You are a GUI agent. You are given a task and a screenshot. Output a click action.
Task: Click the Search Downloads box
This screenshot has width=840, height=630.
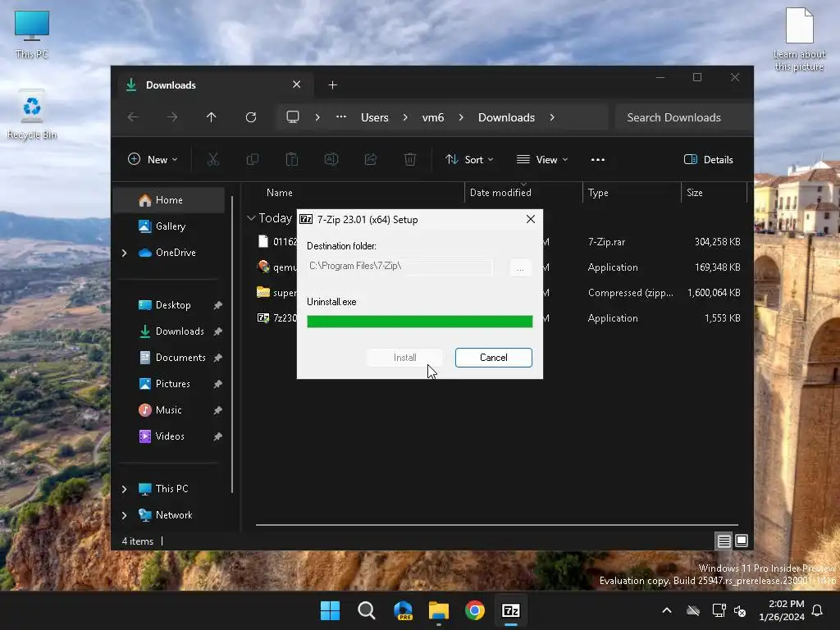tap(683, 117)
